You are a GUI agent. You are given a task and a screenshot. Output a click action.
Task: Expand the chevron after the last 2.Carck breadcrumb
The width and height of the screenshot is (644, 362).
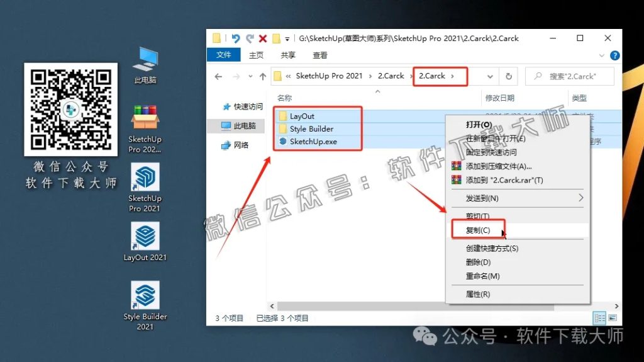point(453,76)
